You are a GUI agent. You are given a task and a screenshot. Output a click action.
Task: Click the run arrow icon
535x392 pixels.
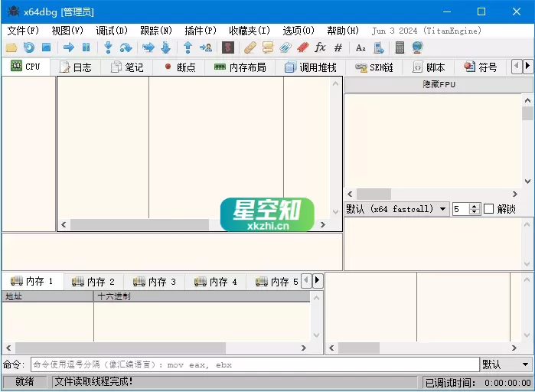click(69, 47)
